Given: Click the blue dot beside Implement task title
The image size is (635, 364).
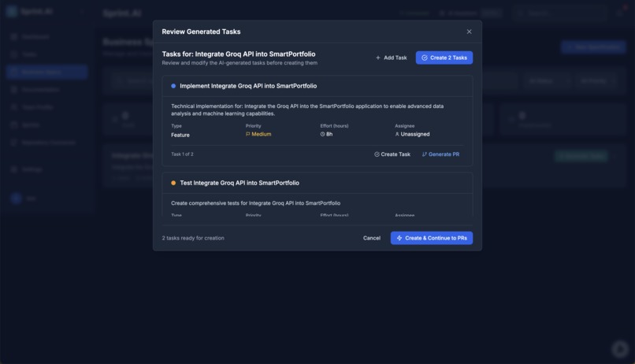Looking at the screenshot, I should point(173,86).
